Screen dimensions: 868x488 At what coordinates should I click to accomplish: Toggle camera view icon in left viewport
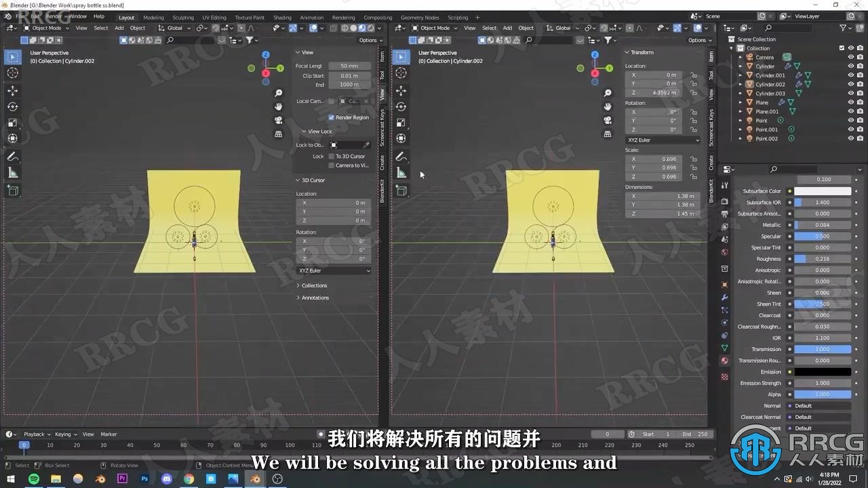click(279, 120)
